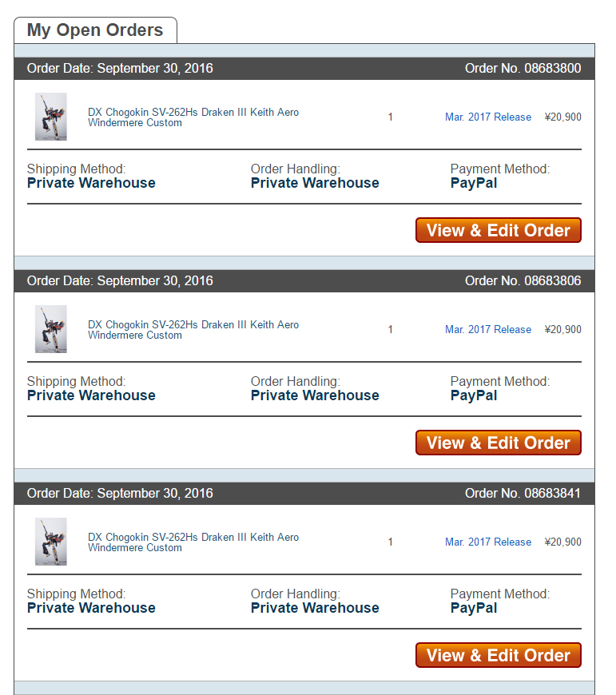Open Draken III product link in order 08683800
Image resolution: width=616 pixels, height=695 pixels.
tap(193, 117)
